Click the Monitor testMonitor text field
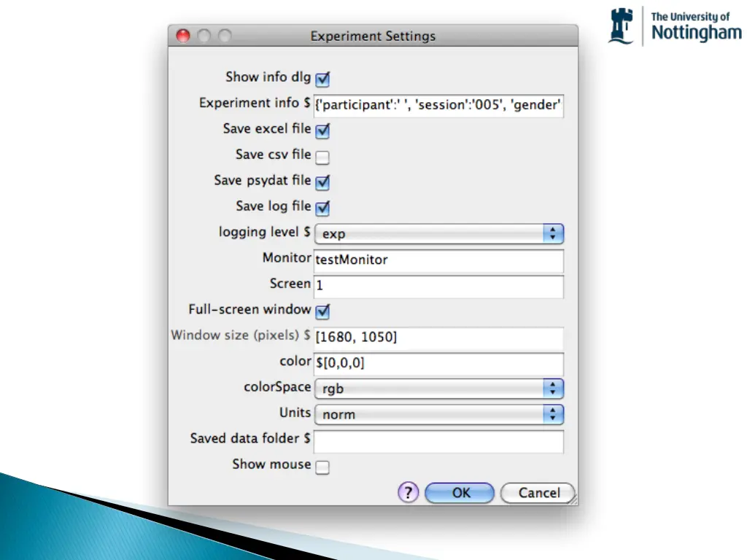This screenshot has height=560, width=747. click(438, 260)
